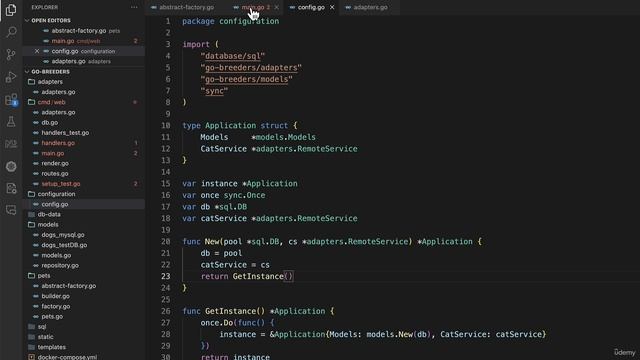640x360 pixels.
Task: Place cursor on 'type Application struct' line
Action: tap(240, 125)
